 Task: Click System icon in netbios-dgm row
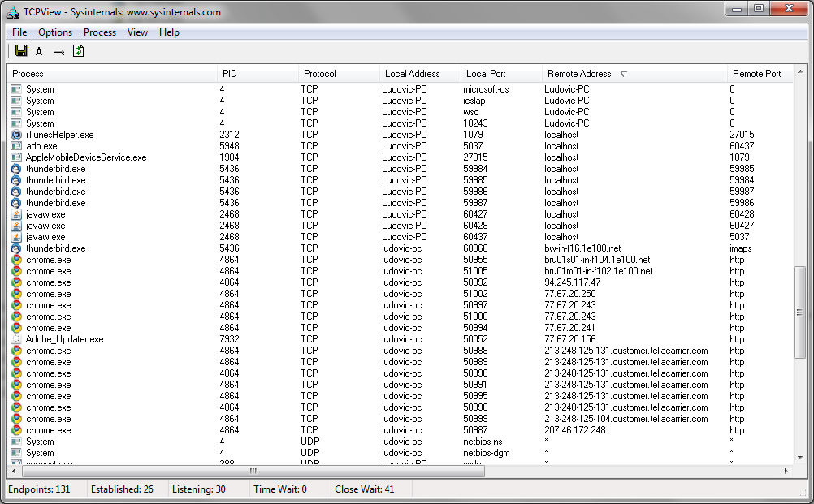click(16, 453)
